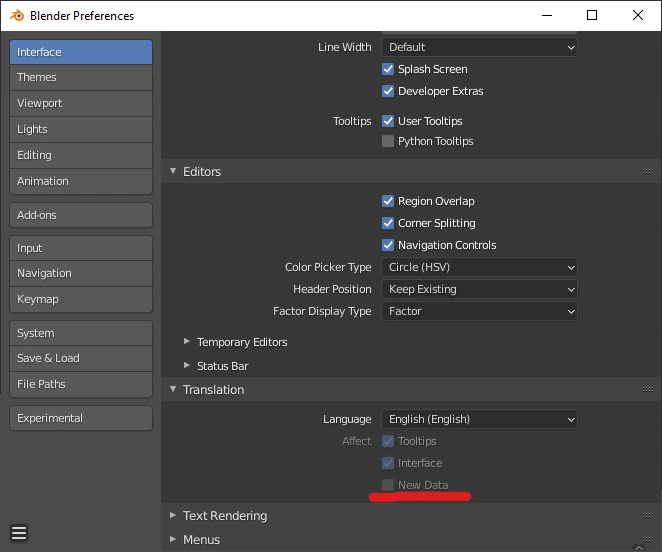Enable Python Tooltips checkbox
The image size is (662, 552).
click(388, 141)
